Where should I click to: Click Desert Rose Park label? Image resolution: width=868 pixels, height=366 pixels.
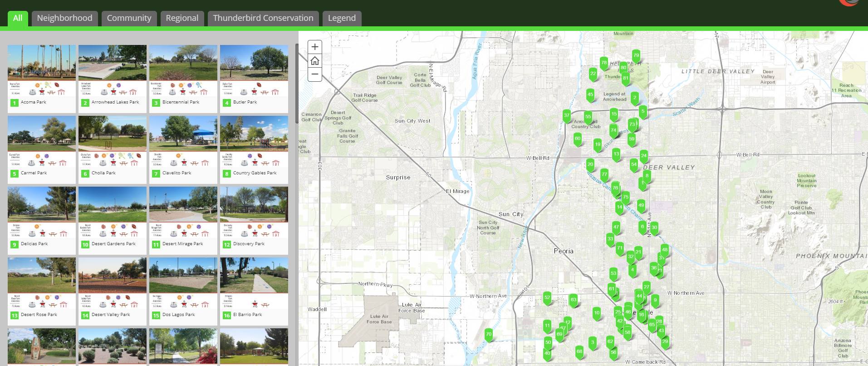point(39,315)
